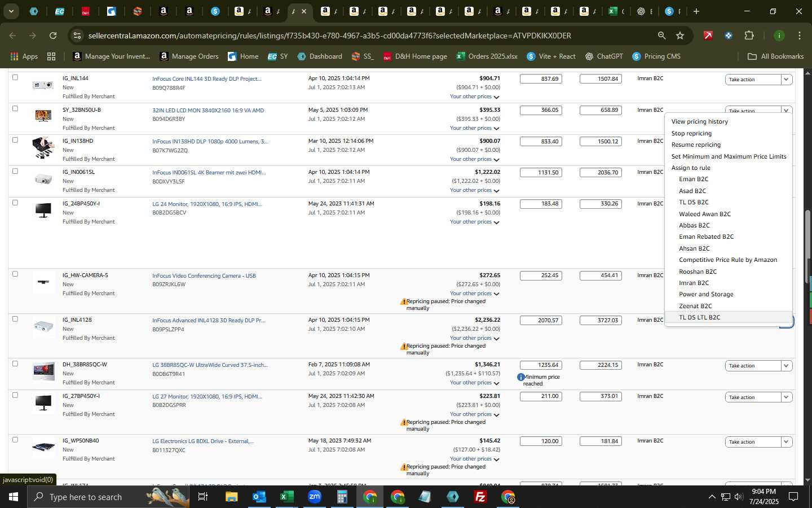
Task: Open File Explorer from the taskbar
Action: [231, 497]
